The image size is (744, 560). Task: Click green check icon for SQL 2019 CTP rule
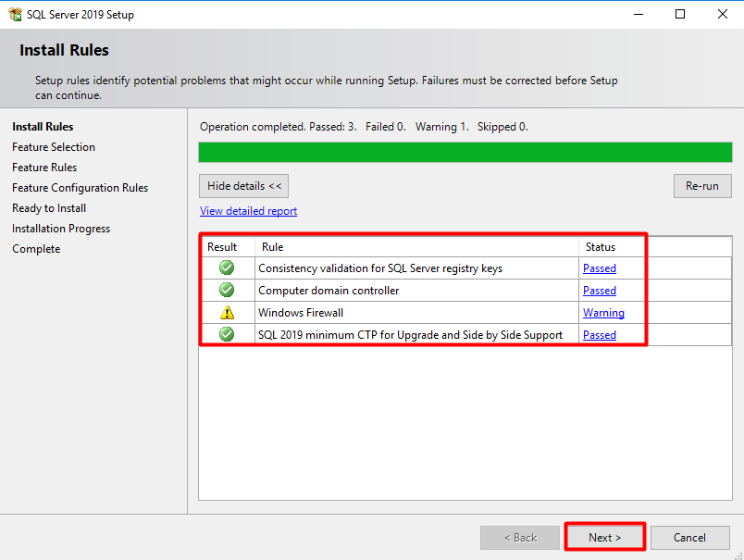click(x=227, y=334)
